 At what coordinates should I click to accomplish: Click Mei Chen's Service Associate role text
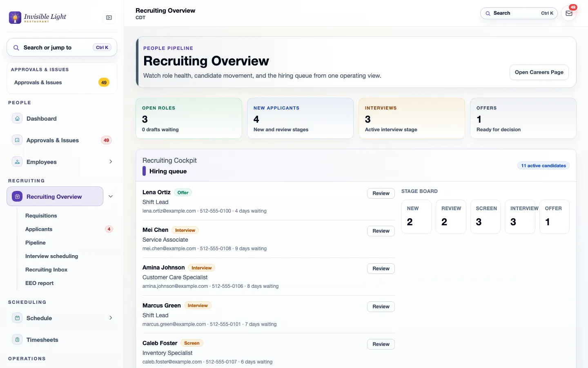(x=165, y=240)
